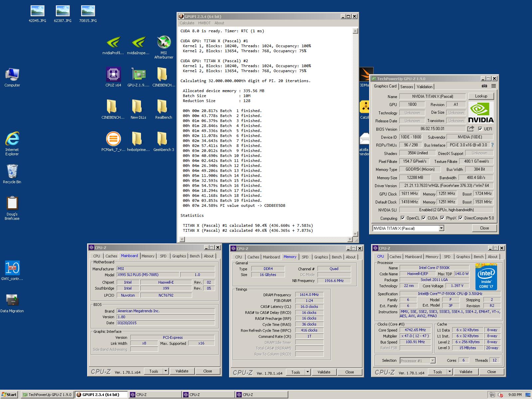Open MSI Afterburner desktop icon

[164, 48]
